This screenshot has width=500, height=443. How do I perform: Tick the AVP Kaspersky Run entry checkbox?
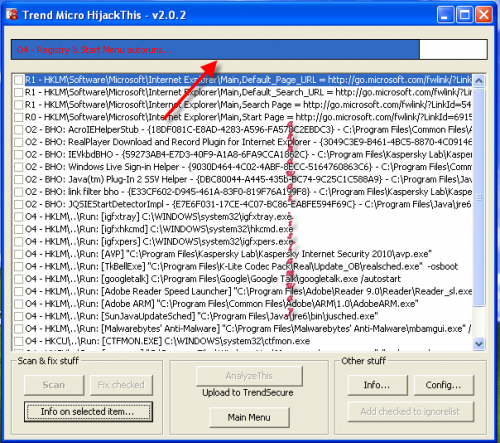point(19,254)
